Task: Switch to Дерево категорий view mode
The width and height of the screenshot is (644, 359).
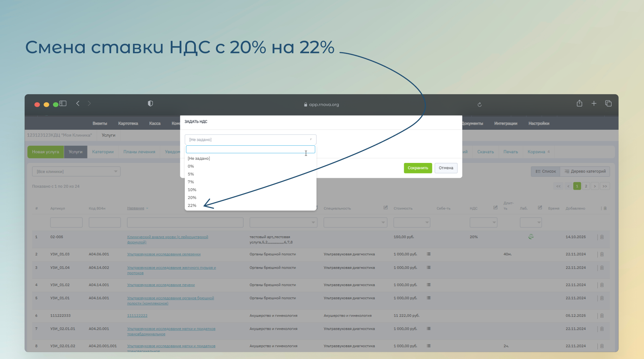Action: click(585, 172)
